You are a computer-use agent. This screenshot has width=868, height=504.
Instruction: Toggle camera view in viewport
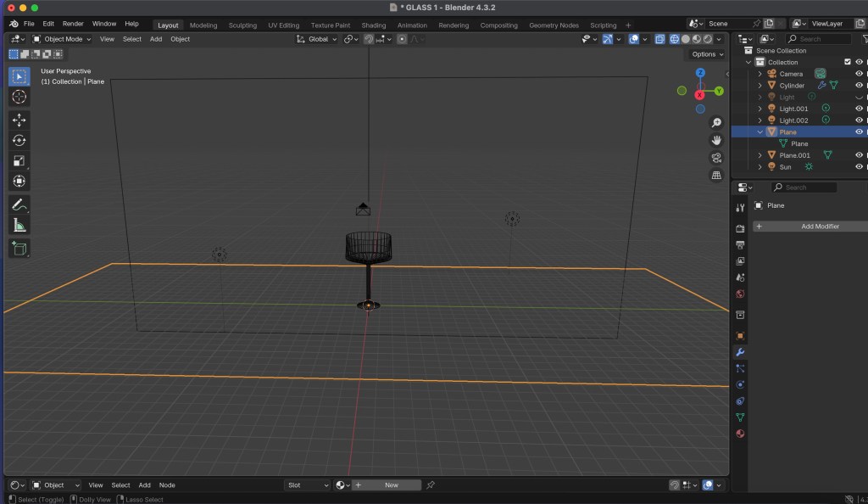tap(716, 157)
